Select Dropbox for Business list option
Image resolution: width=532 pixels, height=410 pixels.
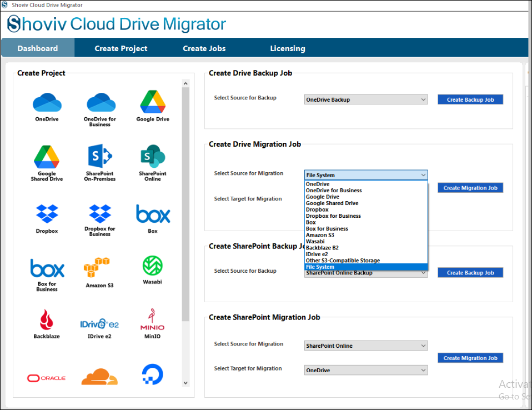tap(366, 216)
